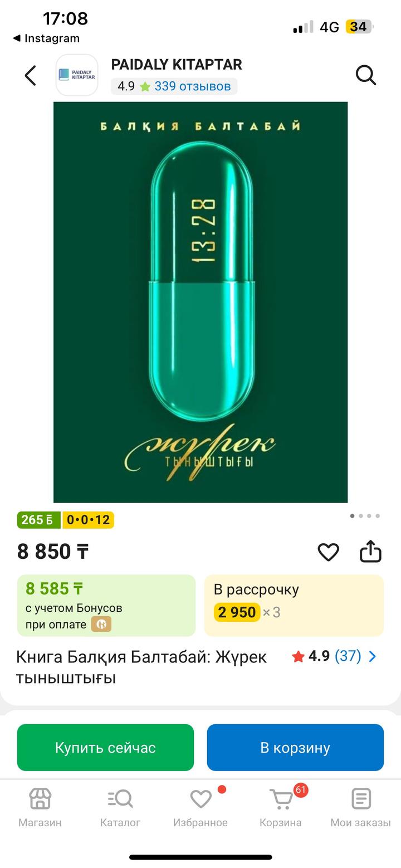401x868 pixels.
Task: Add the book to favorites with the heart icon
Action: (328, 552)
